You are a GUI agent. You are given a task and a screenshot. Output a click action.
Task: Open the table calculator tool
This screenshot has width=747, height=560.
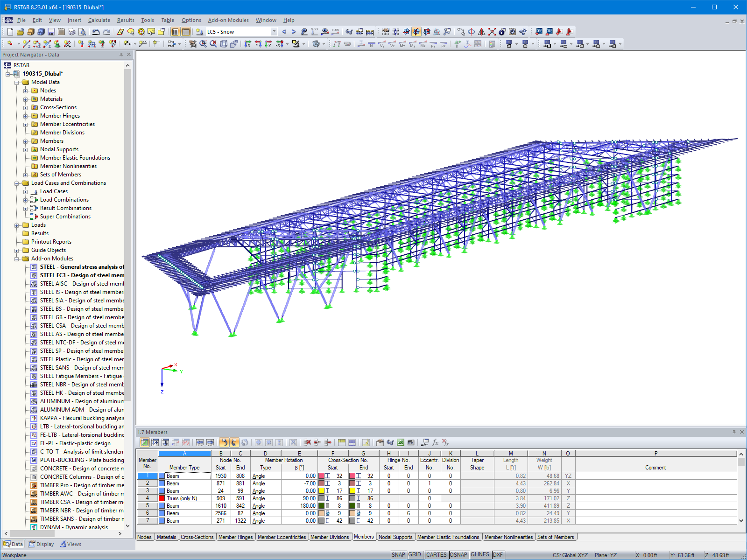[411, 442]
